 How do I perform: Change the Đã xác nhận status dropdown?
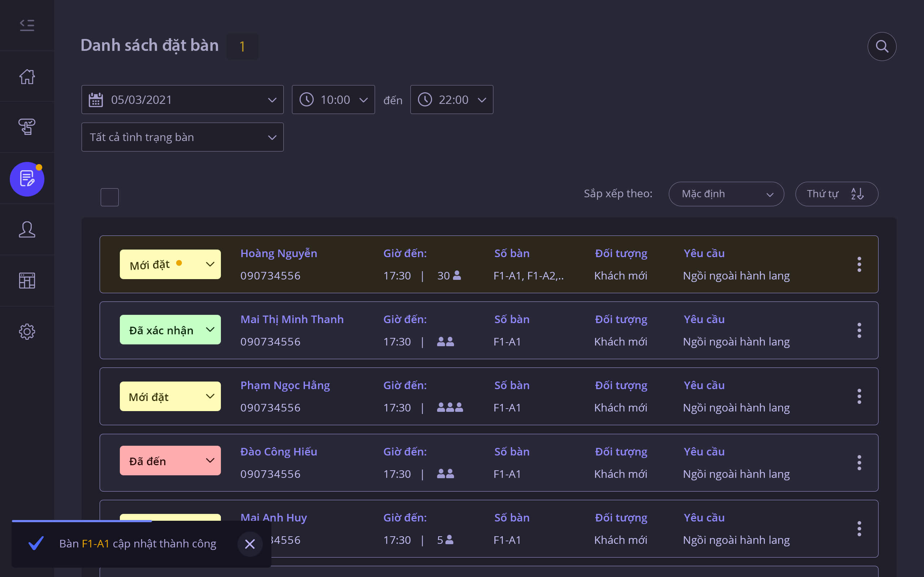click(170, 330)
